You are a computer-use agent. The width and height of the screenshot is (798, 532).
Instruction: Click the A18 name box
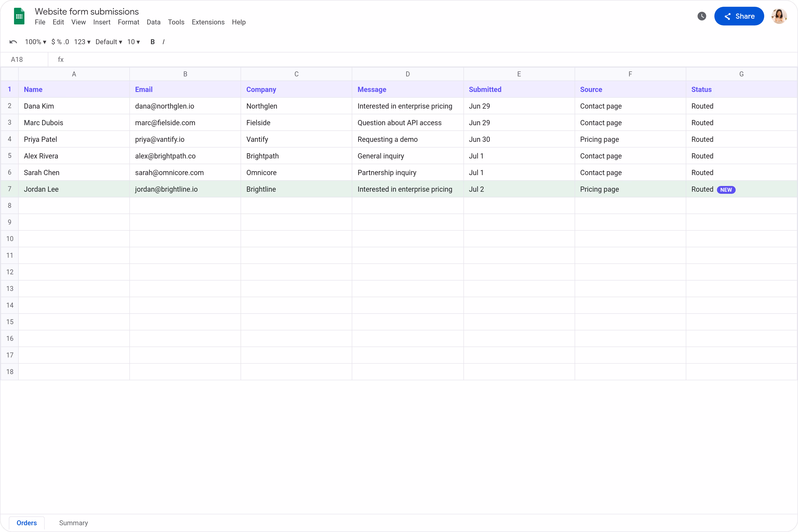tap(24, 59)
